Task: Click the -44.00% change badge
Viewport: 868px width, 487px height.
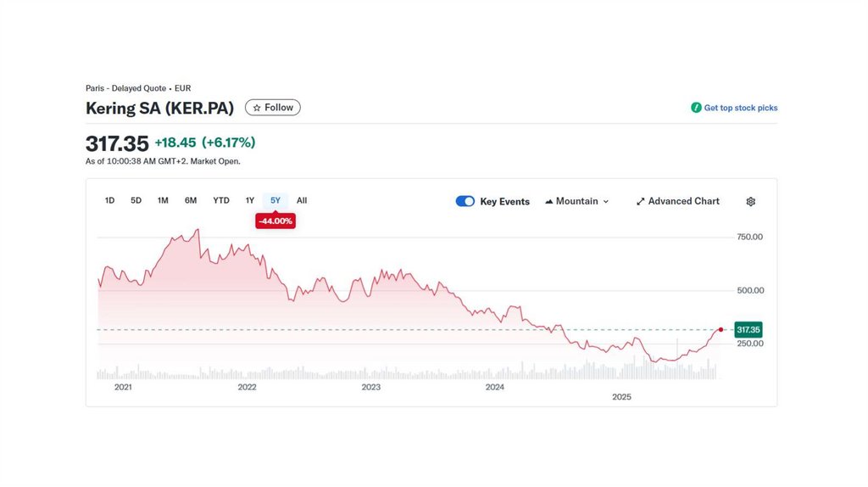Action: point(275,221)
